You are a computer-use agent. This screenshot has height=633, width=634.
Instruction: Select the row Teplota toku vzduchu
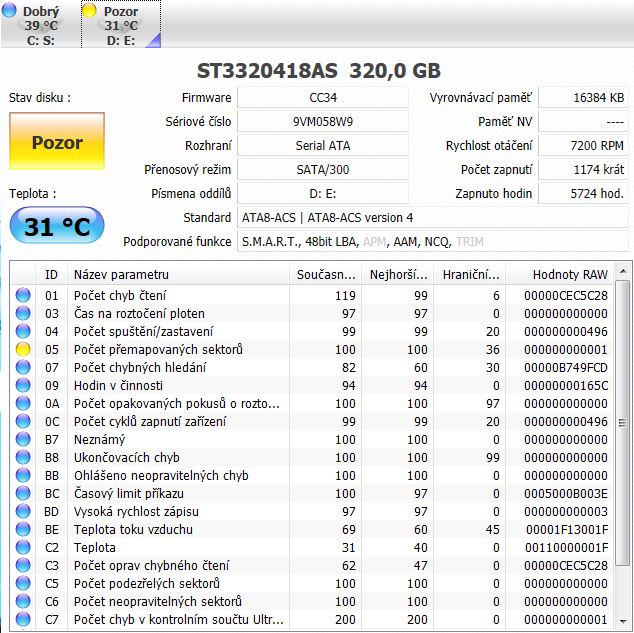pyautogui.click(x=311, y=529)
